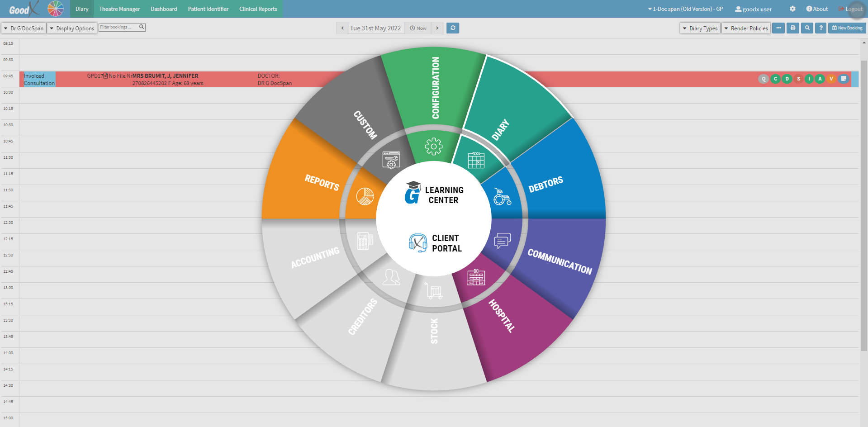The height and width of the screenshot is (427, 868).
Task: Click the Stock trolley icon
Action: coord(434,291)
